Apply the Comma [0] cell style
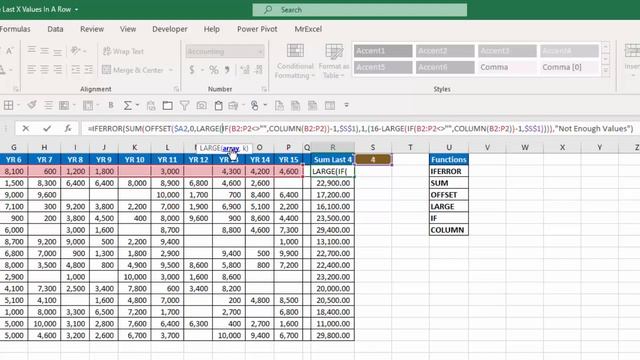Screen dimensions: 640x360 (x=569, y=67)
